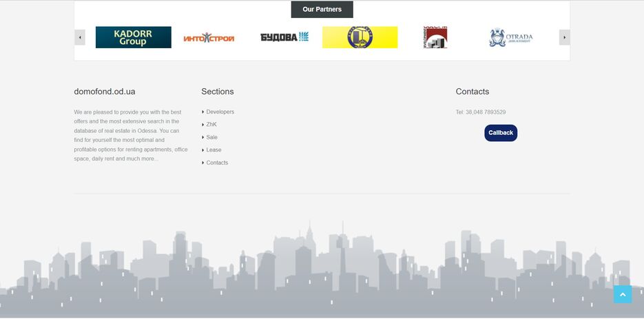The image size is (644, 319).
Task: Click the Sections column heading
Action: tap(217, 91)
